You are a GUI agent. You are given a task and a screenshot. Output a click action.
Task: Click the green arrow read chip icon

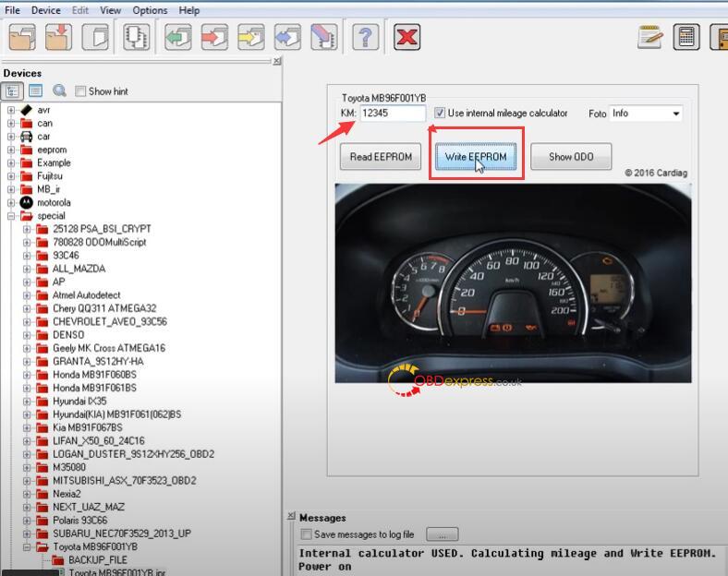pos(177,37)
